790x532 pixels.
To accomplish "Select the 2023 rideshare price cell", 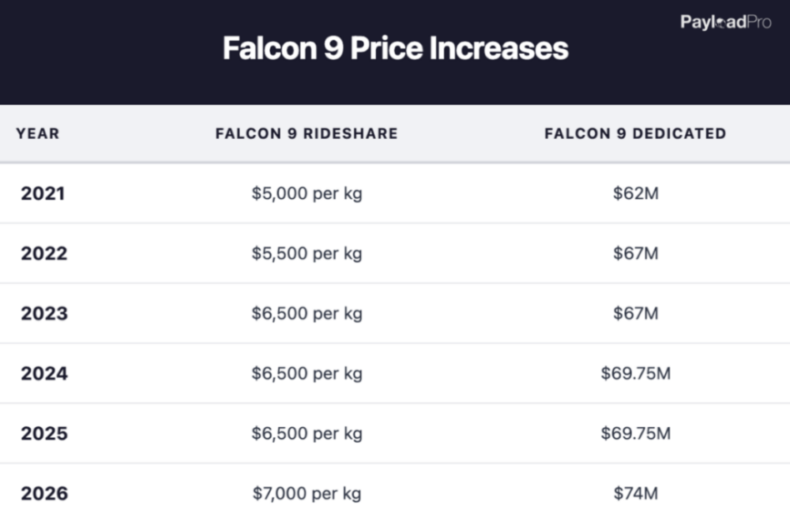I will [x=307, y=314].
